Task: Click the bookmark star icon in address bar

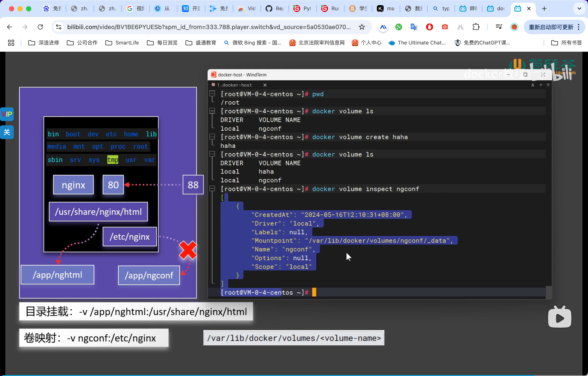Action: click(x=362, y=27)
